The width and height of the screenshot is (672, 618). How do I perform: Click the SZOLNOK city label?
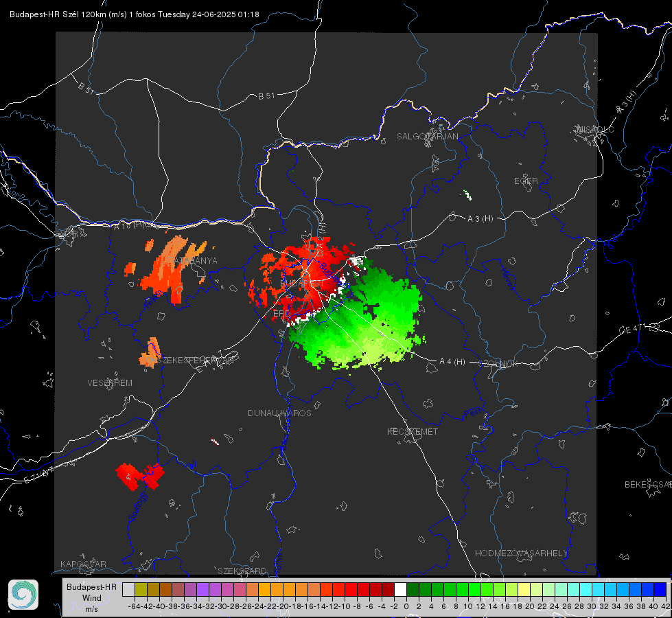pos(499,364)
